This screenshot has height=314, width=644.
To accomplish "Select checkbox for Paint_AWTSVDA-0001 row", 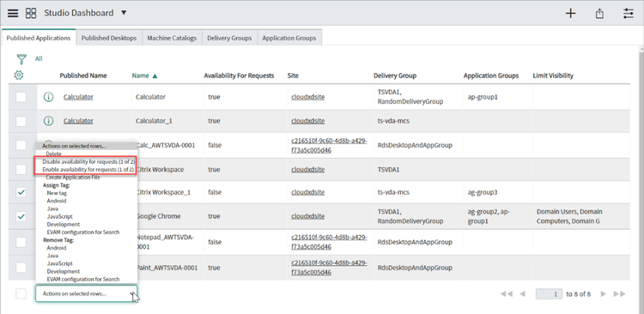I will point(21,268).
